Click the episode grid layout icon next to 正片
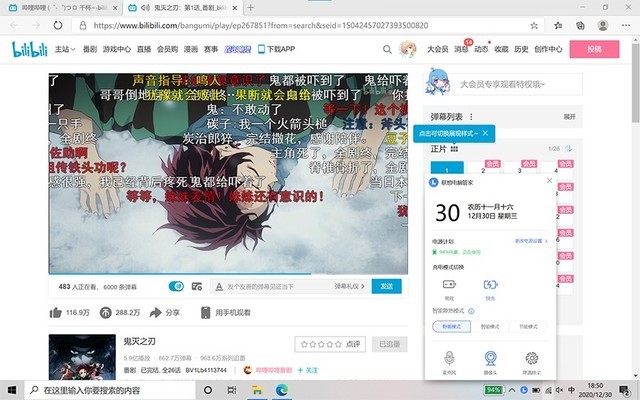The height and width of the screenshot is (400, 640). point(454,149)
